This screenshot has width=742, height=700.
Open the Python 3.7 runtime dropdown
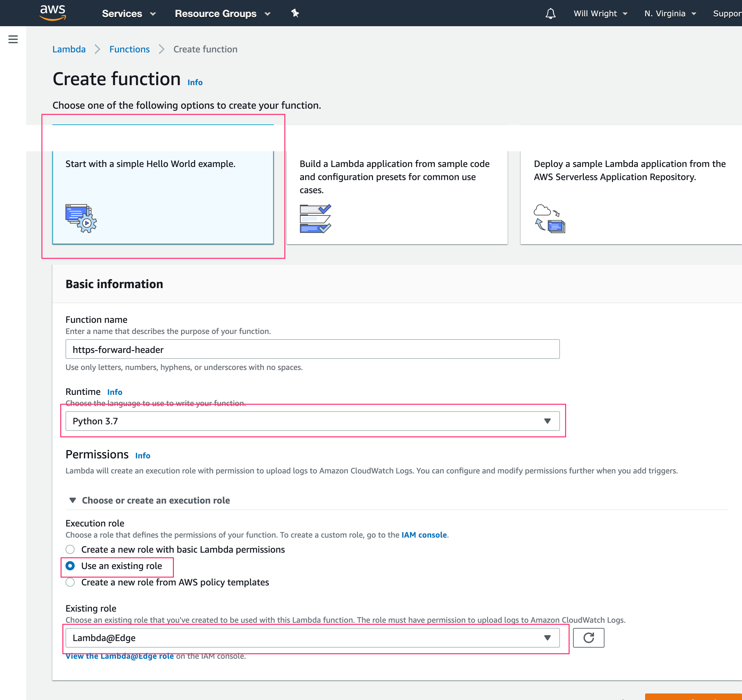(x=312, y=421)
